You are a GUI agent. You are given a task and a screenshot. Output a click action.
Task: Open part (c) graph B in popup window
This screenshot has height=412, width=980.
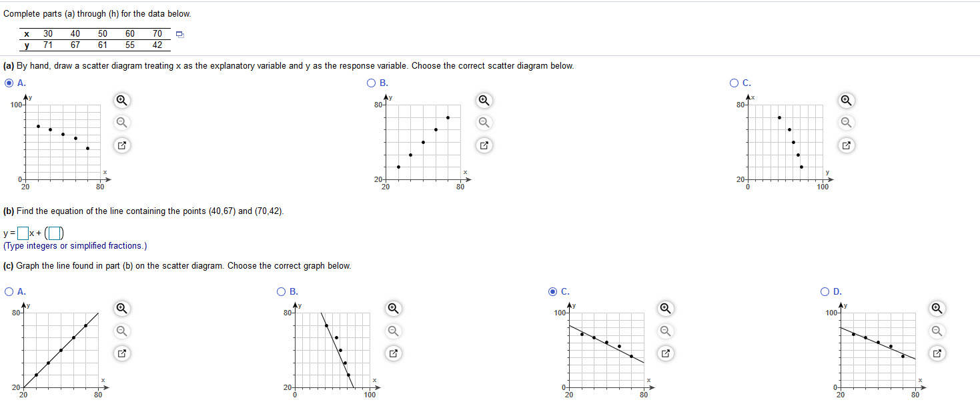tap(393, 353)
